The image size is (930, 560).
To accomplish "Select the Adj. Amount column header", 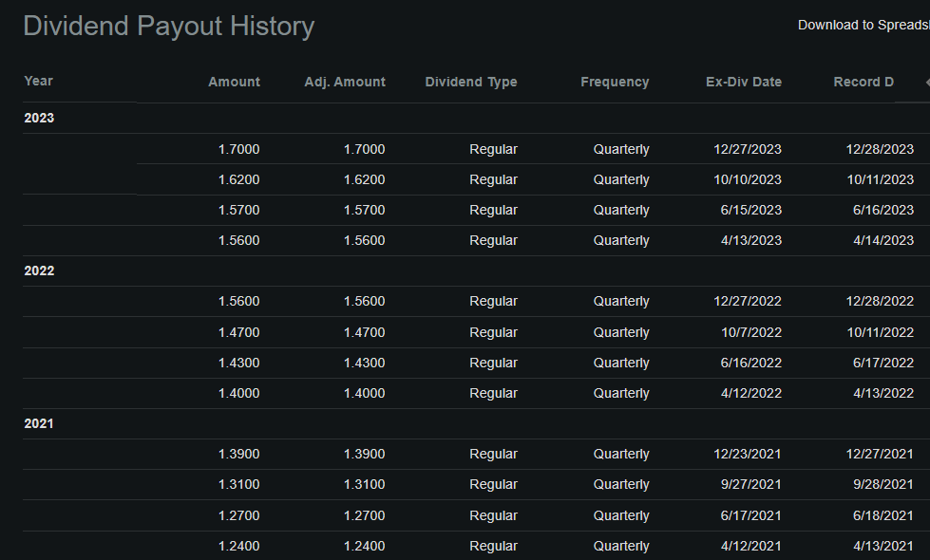I will point(345,82).
